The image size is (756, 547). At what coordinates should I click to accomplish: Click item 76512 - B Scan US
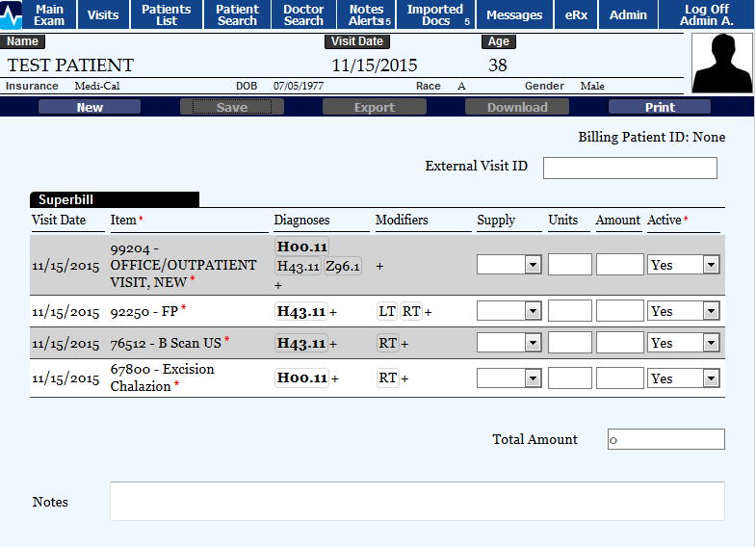click(x=166, y=343)
